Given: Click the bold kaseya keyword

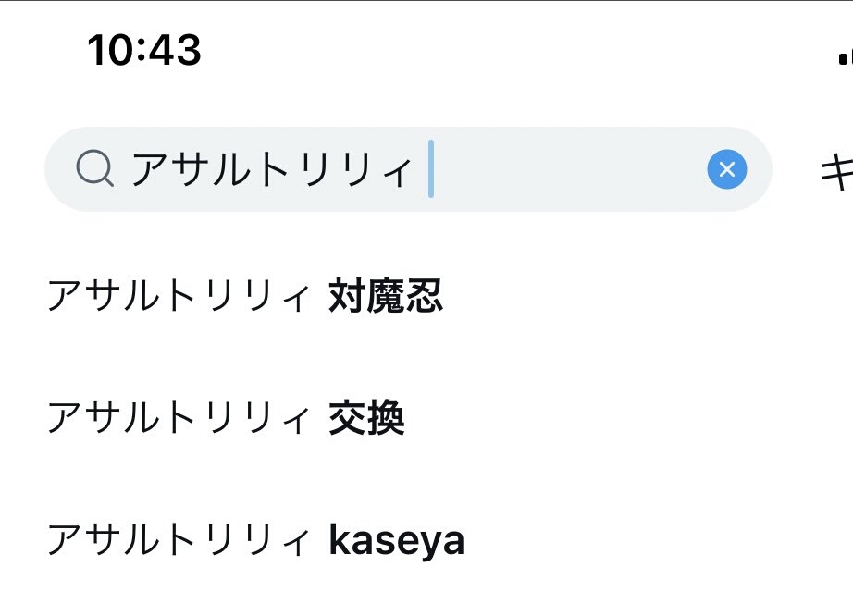Looking at the screenshot, I should coord(396,541).
